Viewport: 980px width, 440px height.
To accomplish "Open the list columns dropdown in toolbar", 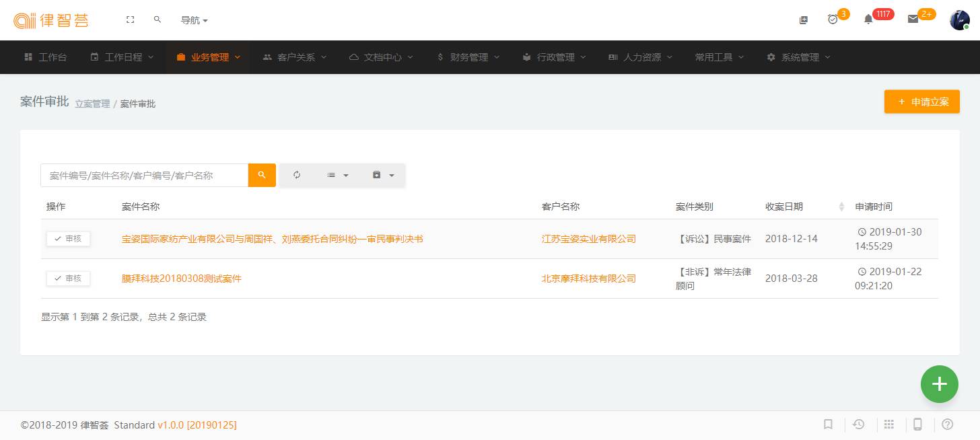I will pyautogui.click(x=337, y=175).
